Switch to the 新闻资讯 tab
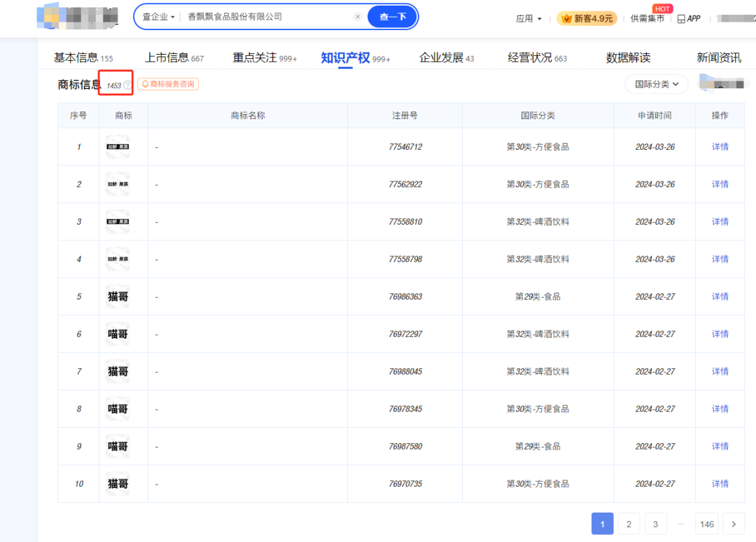The image size is (756, 542). click(719, 58)
